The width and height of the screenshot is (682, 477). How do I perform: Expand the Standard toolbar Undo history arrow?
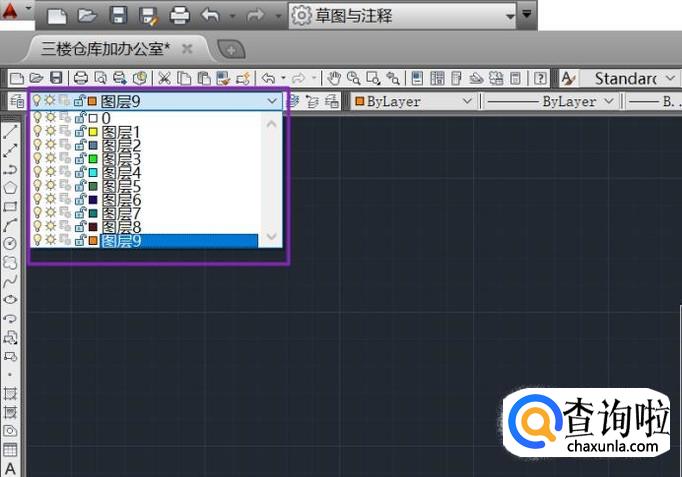click(284, 78)
